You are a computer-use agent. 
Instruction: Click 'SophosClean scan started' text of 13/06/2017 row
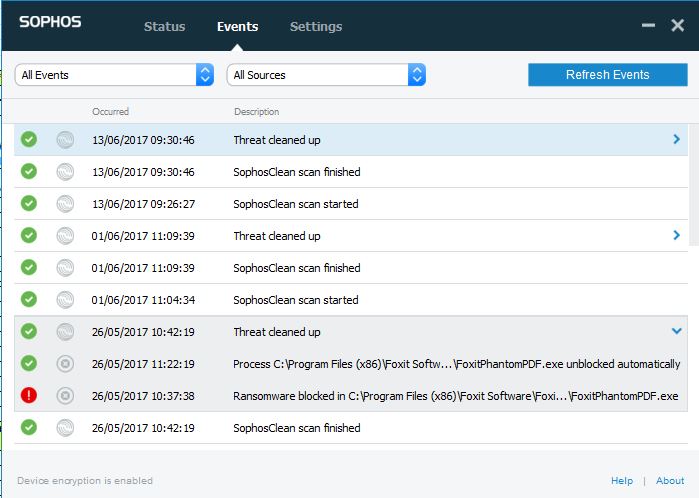click(296, 204)
